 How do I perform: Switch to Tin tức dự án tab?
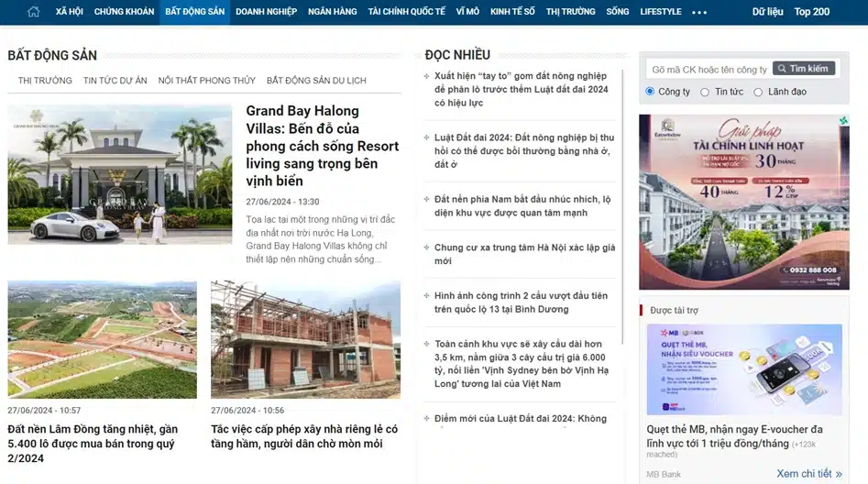pyautogui.click(x=115, y=81)
